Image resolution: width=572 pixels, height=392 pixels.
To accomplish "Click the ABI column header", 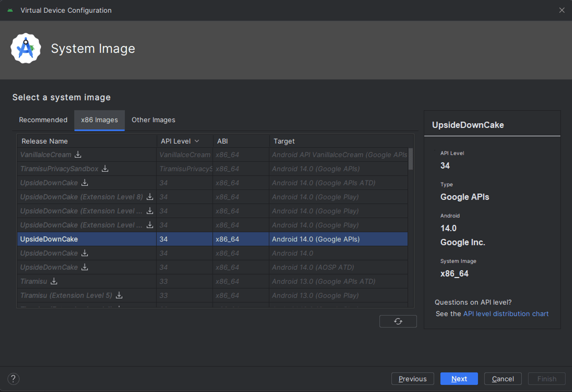I will 241,141.
